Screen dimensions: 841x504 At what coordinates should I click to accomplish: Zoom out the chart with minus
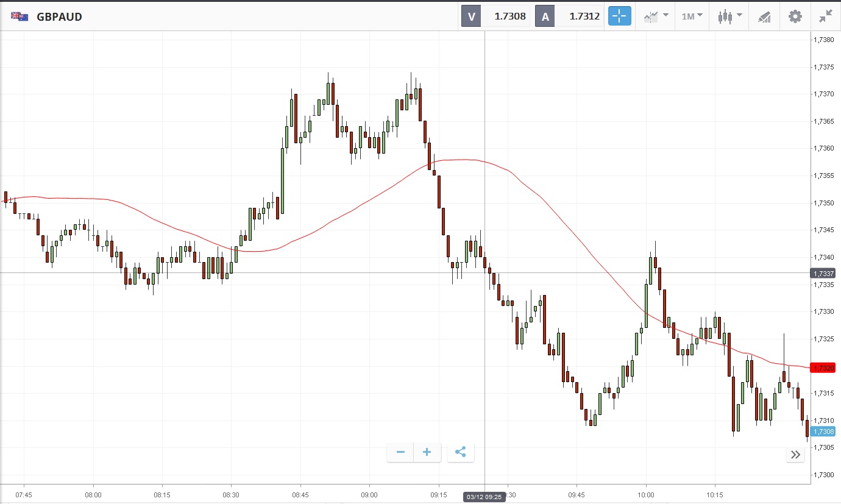400,452
